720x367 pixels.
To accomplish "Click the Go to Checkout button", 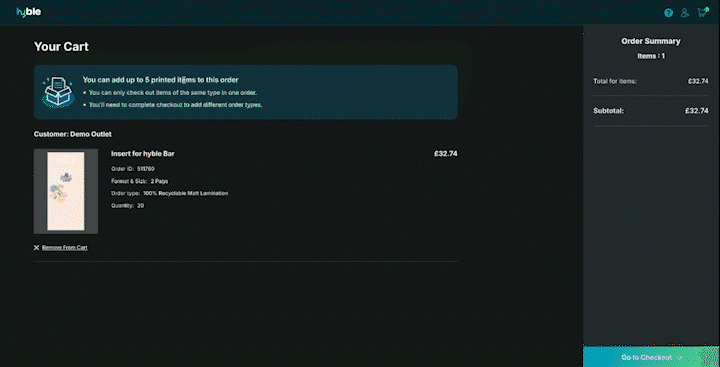I will [652, 357].
